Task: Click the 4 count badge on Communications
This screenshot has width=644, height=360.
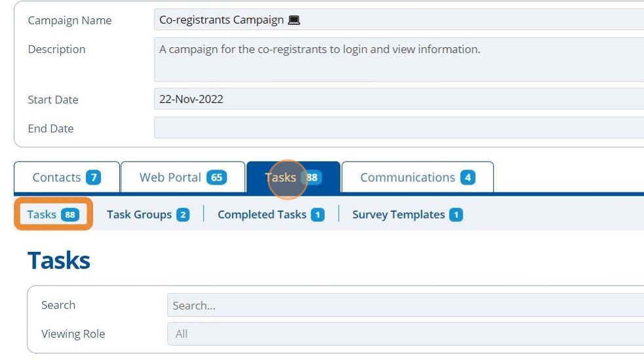Action: [x=467, y=177]
